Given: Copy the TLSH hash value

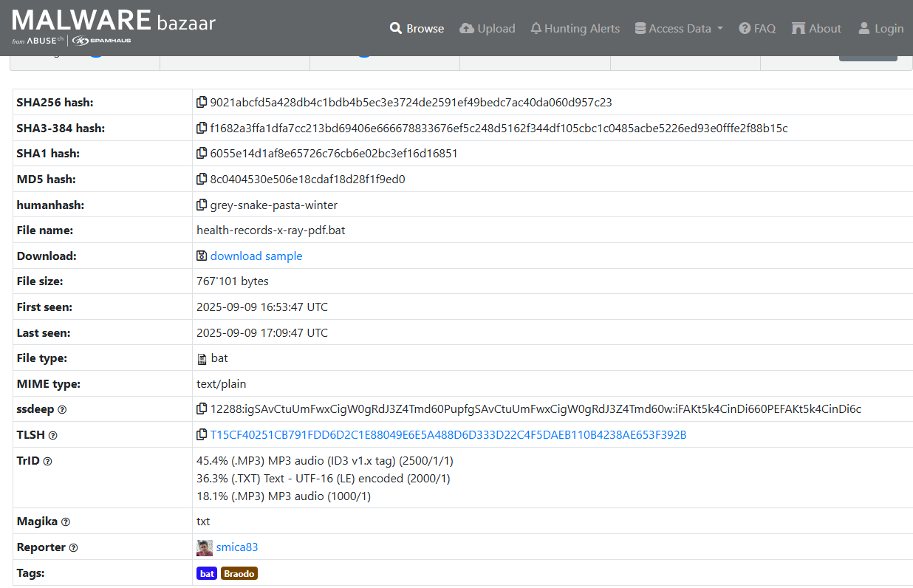Looking at the screenshot, I should click(202, 435).
